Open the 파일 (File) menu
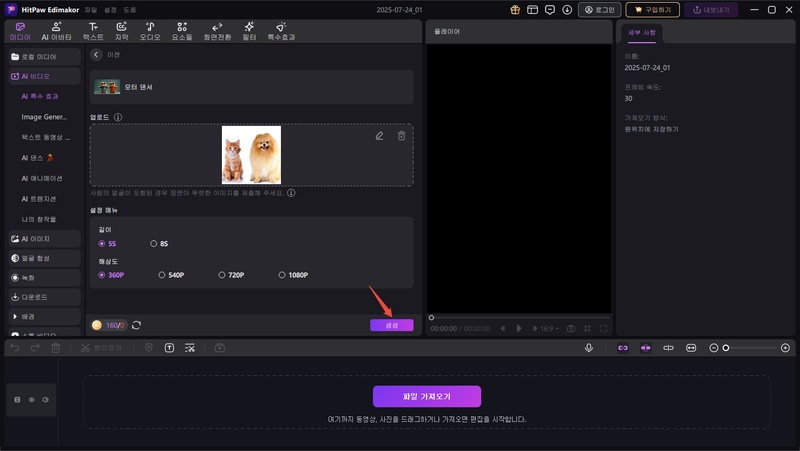Screen dimensions: 800x451 (x=91, y=10)
